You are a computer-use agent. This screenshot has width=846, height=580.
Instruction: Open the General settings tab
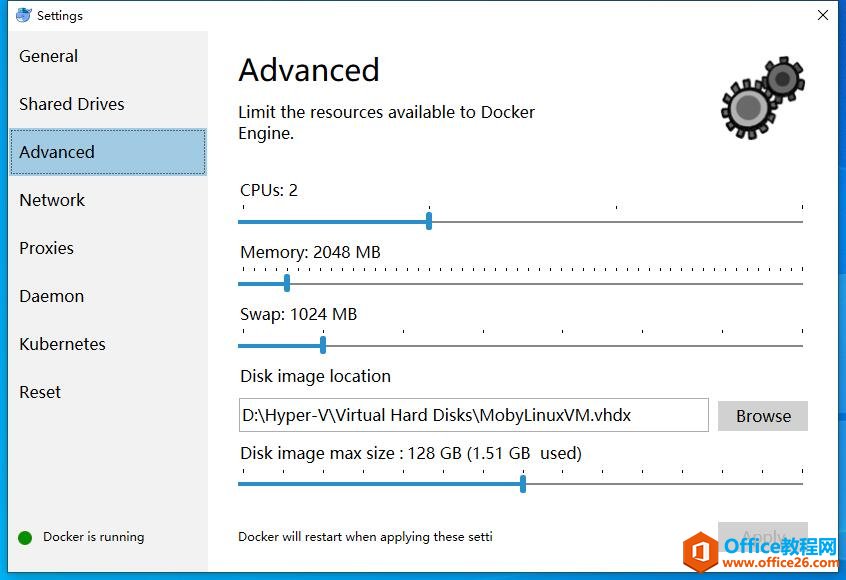(49, 56)
